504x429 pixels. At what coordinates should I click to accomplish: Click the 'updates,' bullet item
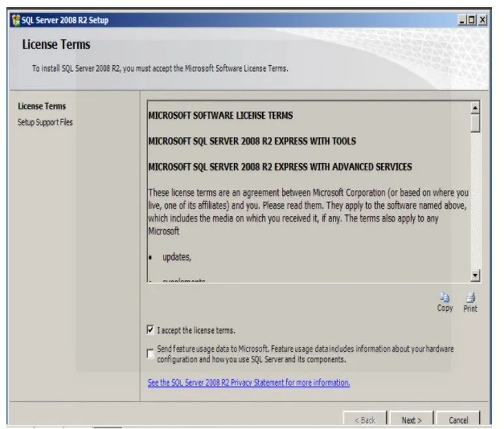(176, 257)
